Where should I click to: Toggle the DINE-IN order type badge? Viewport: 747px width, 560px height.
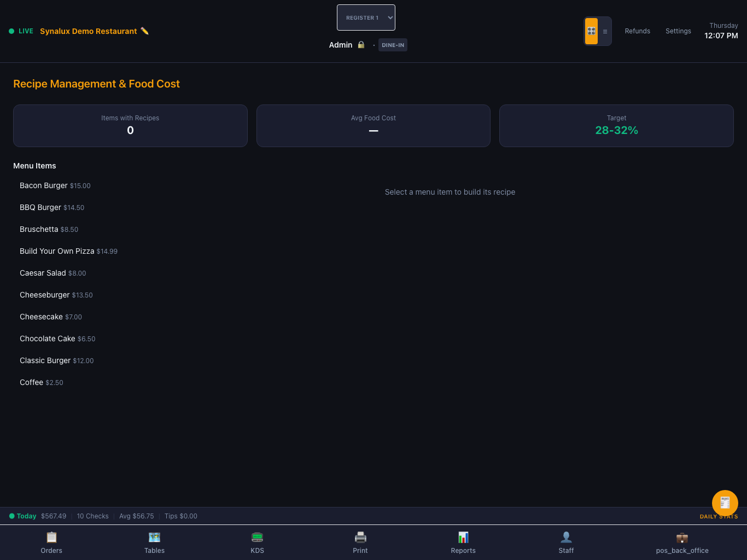[393, 45]
